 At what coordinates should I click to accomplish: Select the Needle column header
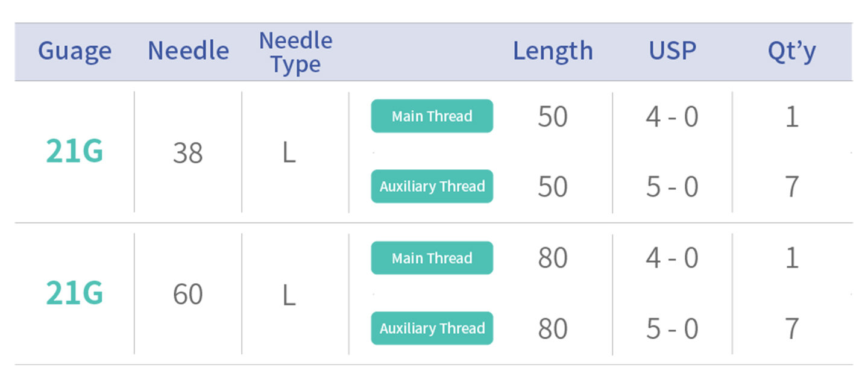click(x=188, y=51)
